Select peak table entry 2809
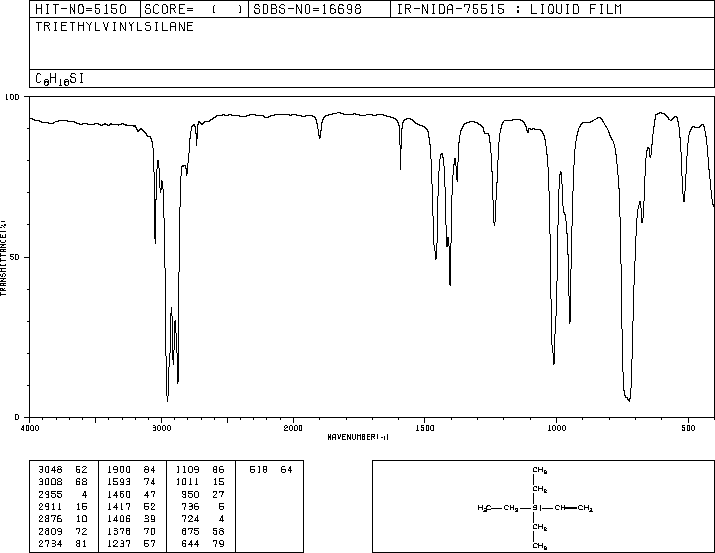This screenshot has height=553, width=715. point(51,532)
